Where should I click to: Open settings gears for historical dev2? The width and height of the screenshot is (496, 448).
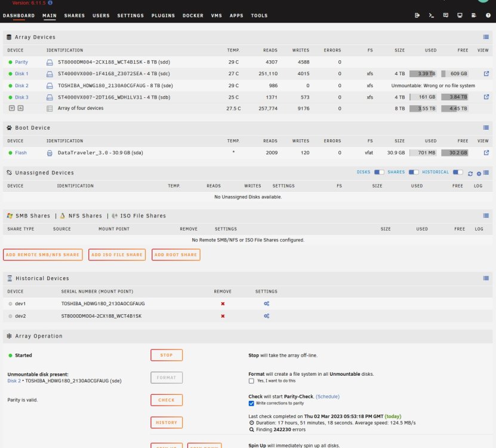click(266, 316)
